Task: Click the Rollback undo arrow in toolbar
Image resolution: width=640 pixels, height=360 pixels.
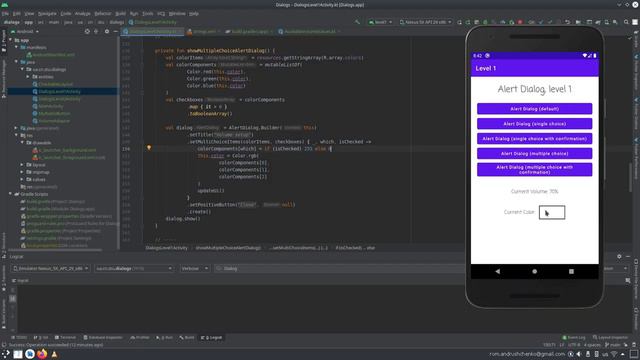Action: pos(567,22)
